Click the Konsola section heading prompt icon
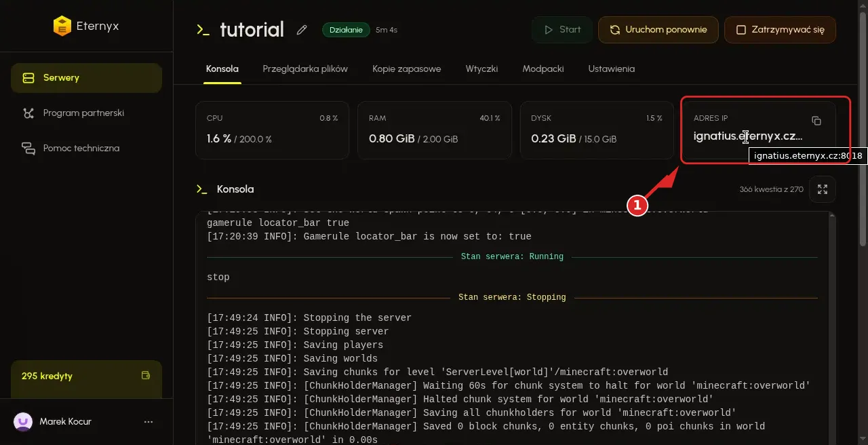This screenshot has height=445, width=868. click(201, 189)
